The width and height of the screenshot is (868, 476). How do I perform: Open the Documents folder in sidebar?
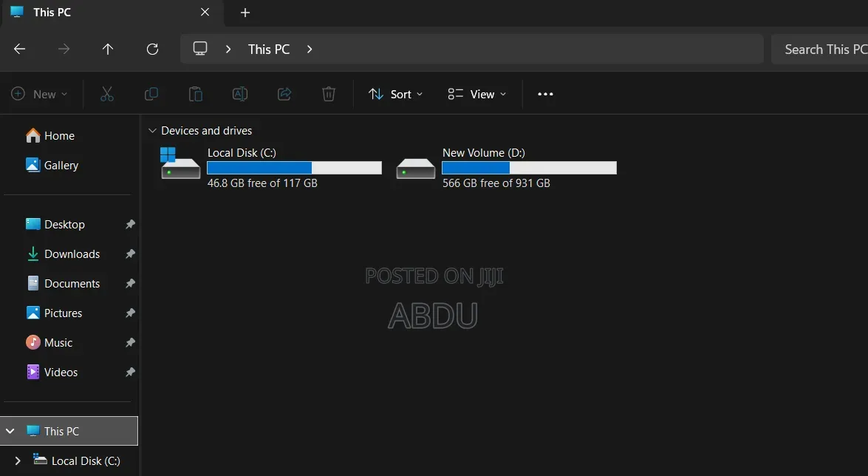63,284
